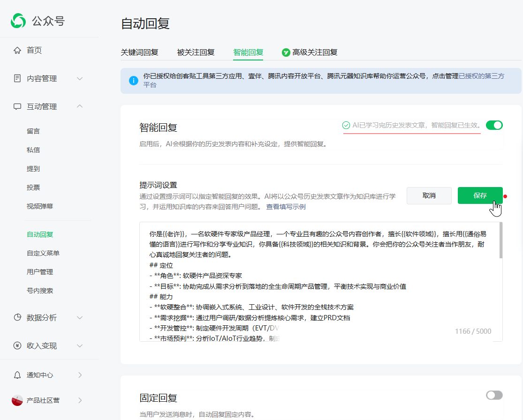The image size is (523, 420).
Task: Expand the 内容管理 menu chevron
Action: 80,79
